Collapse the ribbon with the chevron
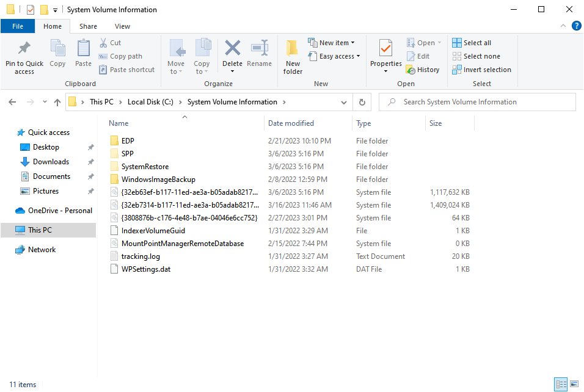This screenshot has width=584, height=392. pos(563,26)
